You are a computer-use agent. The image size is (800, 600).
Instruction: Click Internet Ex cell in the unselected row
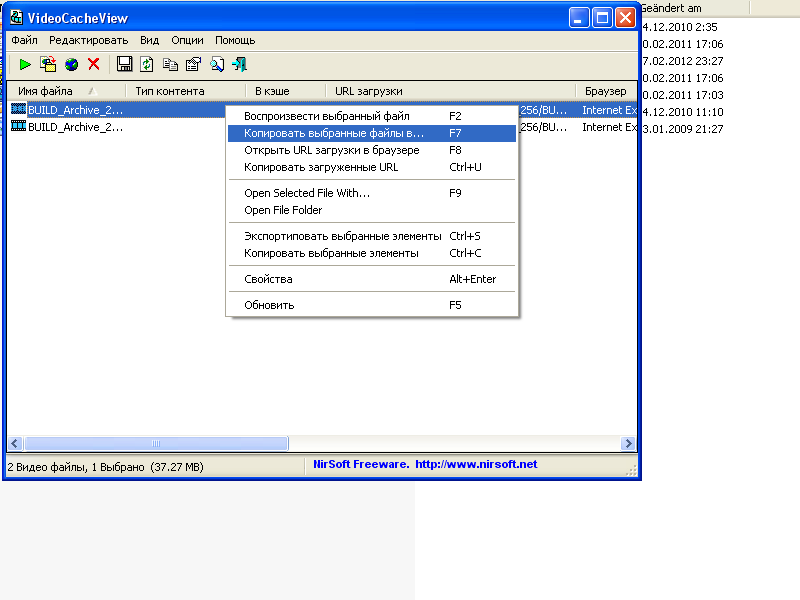coord(609,127)
